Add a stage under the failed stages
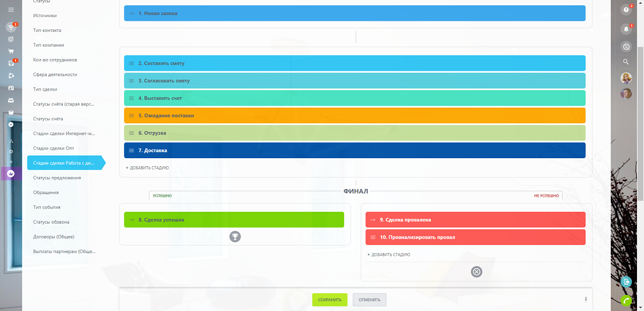This screenshot has width=644, height=311. (x=389, y=255)
